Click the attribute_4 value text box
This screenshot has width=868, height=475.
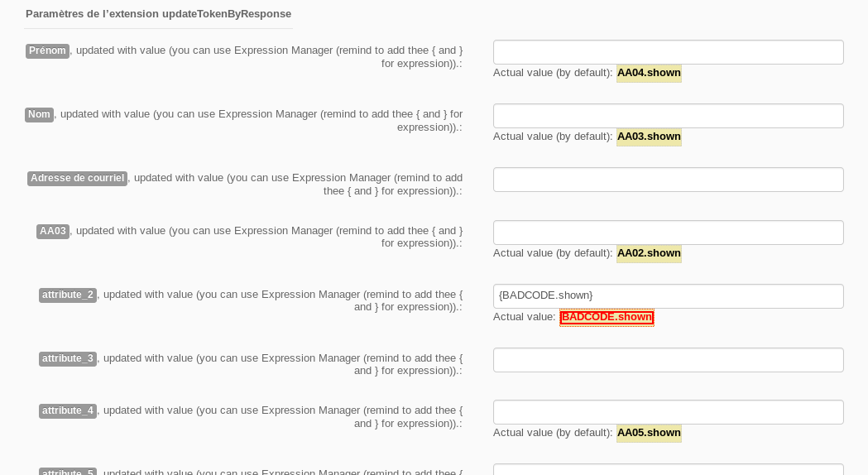(x=668, y=412)
